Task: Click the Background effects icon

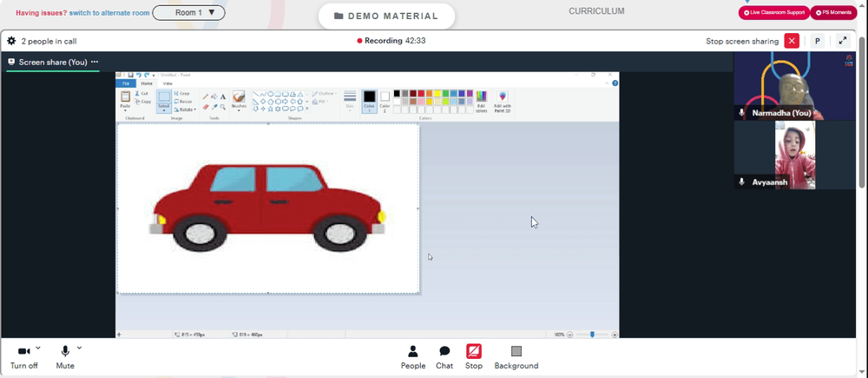Action: pyautogui.click(x=516, y=357)
